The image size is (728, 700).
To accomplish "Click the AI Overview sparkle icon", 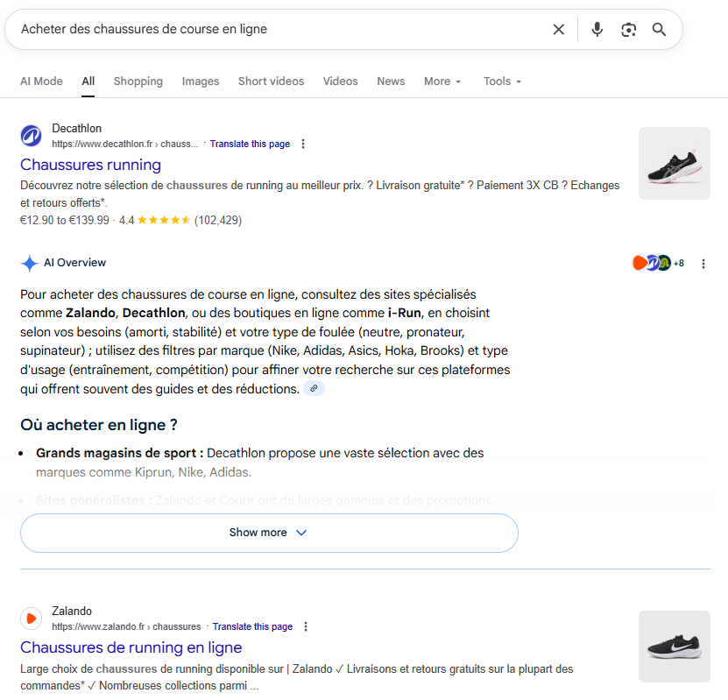I will 29,263.
